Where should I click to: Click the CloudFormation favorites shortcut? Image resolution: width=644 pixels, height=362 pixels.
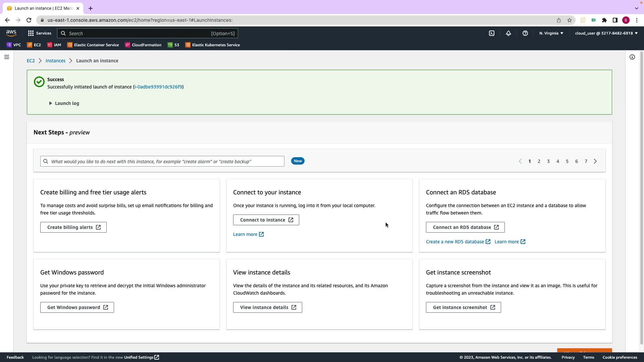tap(143, 45)
